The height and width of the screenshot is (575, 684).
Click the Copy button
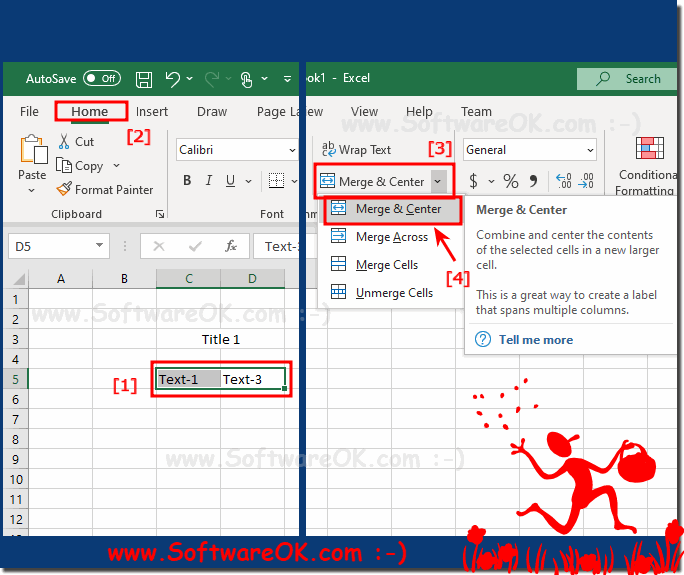(80, 166)
